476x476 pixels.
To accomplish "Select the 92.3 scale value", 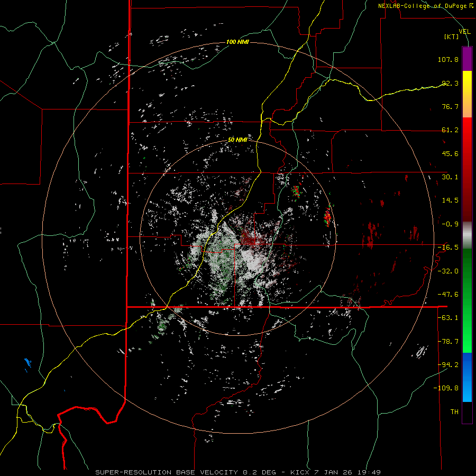I will click(450, 83).
